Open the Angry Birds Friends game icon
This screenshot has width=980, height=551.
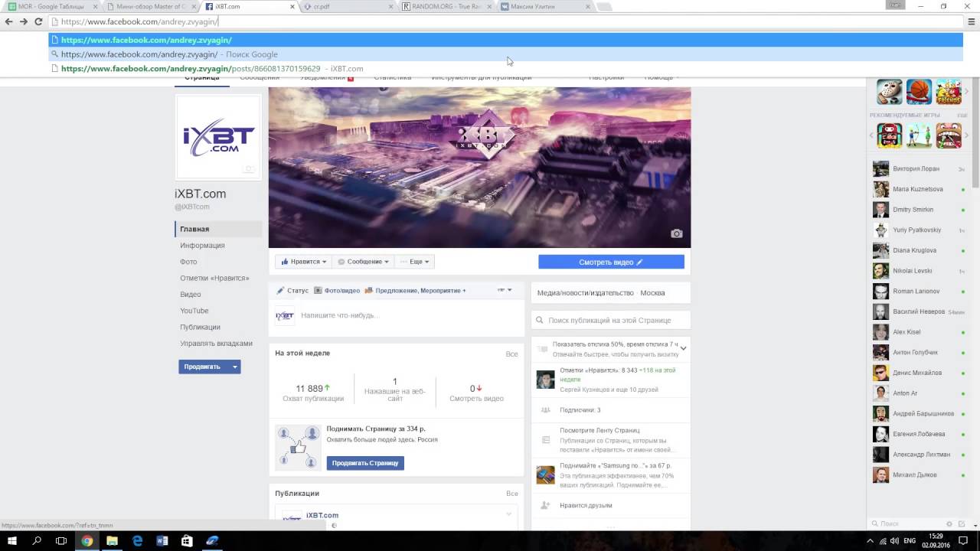949,92
